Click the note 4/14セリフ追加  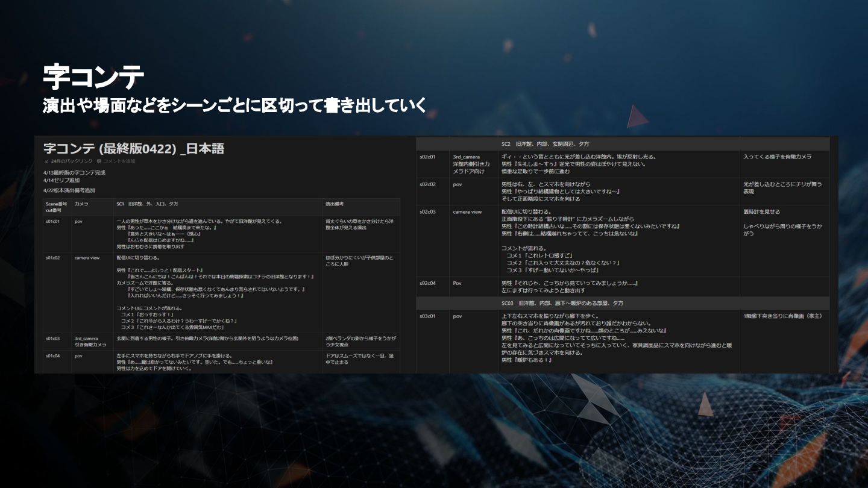61,180
